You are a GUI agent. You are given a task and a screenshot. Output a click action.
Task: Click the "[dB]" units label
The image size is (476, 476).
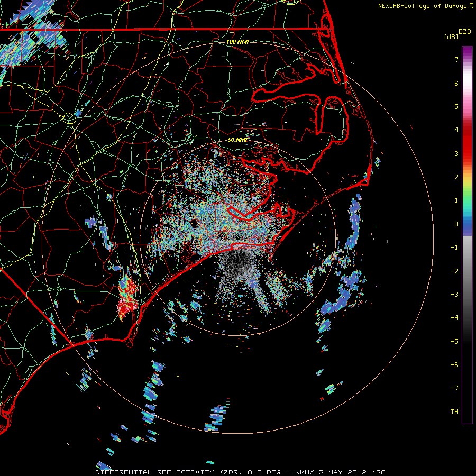pyautogui.click(x=452, y=36)
